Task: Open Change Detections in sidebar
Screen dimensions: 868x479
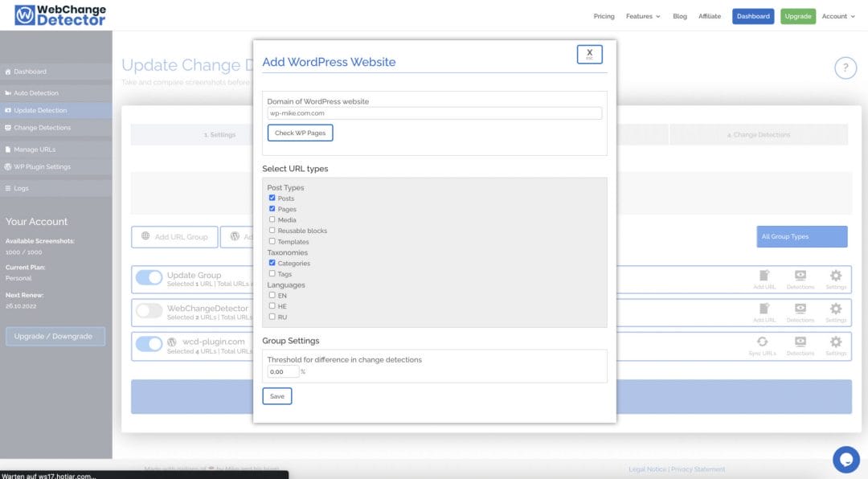Action: [x=56, y=127]
